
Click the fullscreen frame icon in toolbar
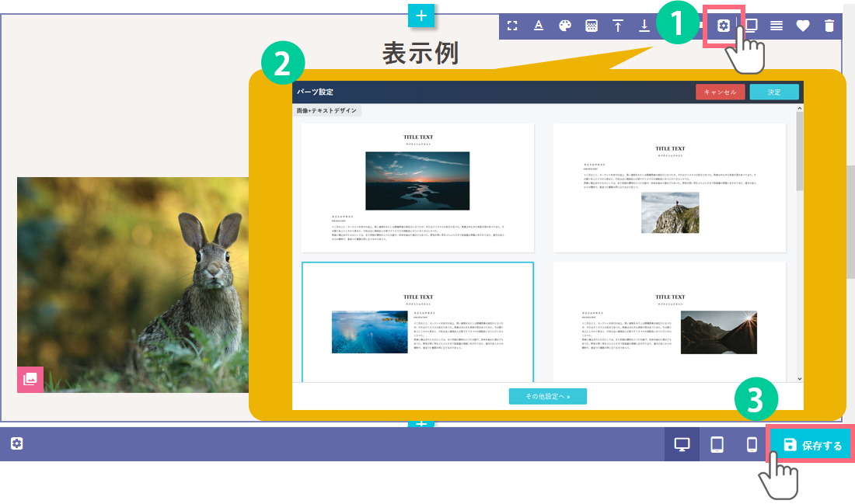tap(512, 26)
